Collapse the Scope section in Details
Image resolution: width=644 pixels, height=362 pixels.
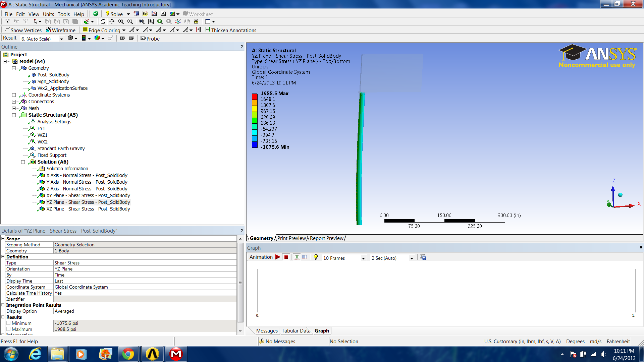coord(3,239)
